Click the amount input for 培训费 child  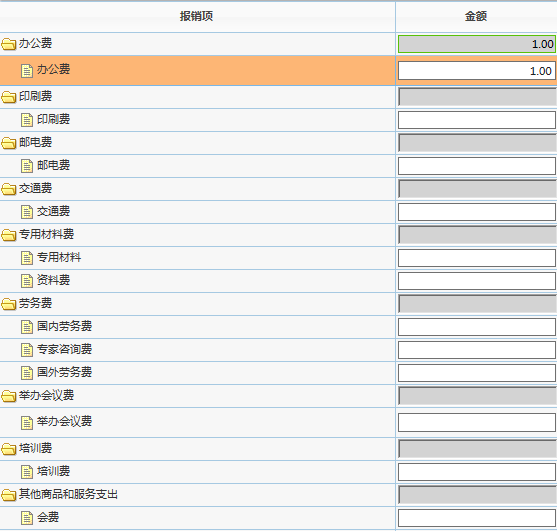tap(477, 472)
